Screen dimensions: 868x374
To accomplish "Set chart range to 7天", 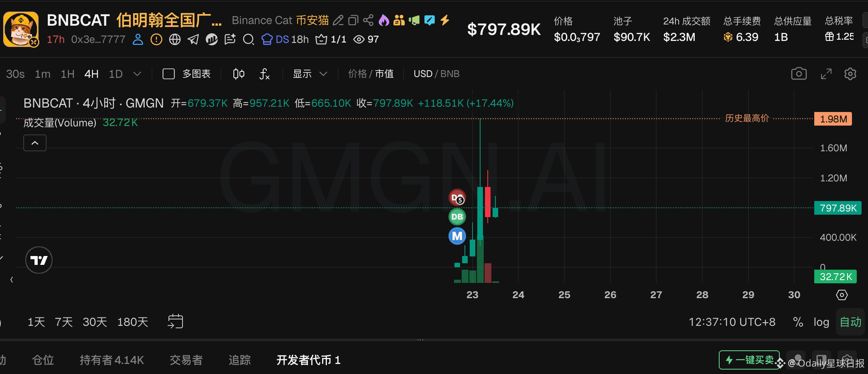I will tap(64, 322).
